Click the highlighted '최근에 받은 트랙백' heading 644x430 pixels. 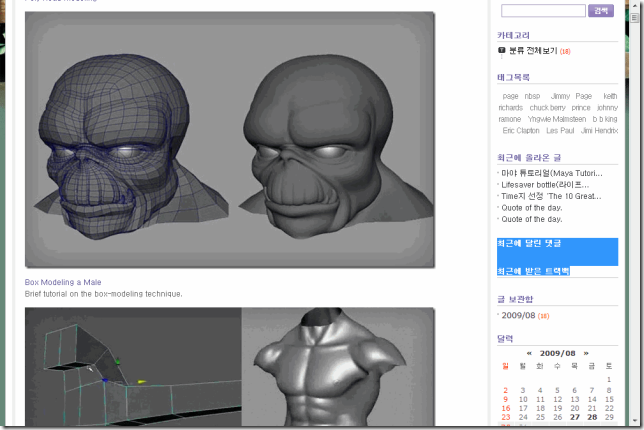[x=533, y=271]
